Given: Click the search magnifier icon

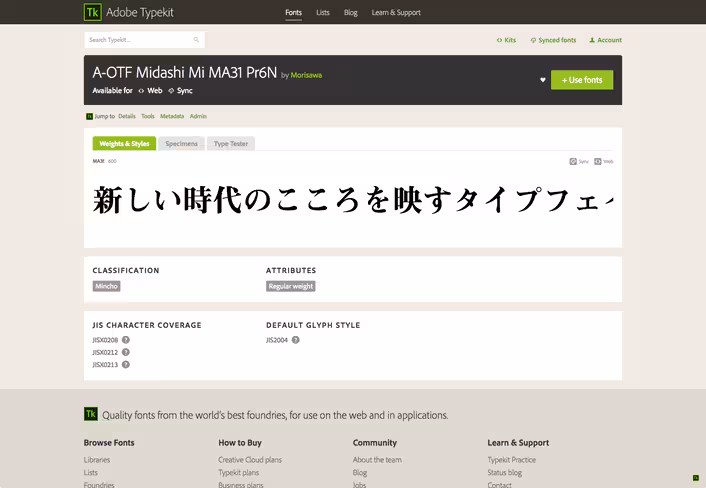Looking at the screenshot, I should coord(196,40).
